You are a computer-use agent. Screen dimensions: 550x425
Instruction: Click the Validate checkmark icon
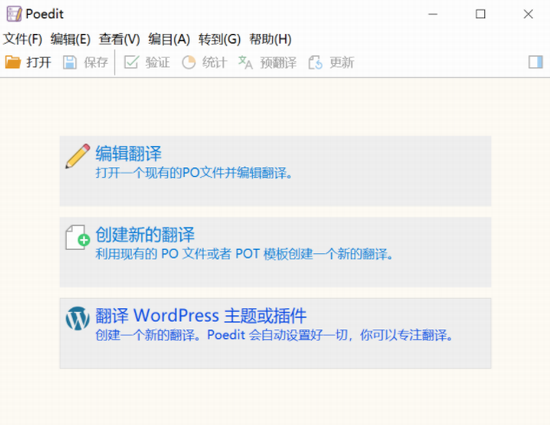pos(131,62)
